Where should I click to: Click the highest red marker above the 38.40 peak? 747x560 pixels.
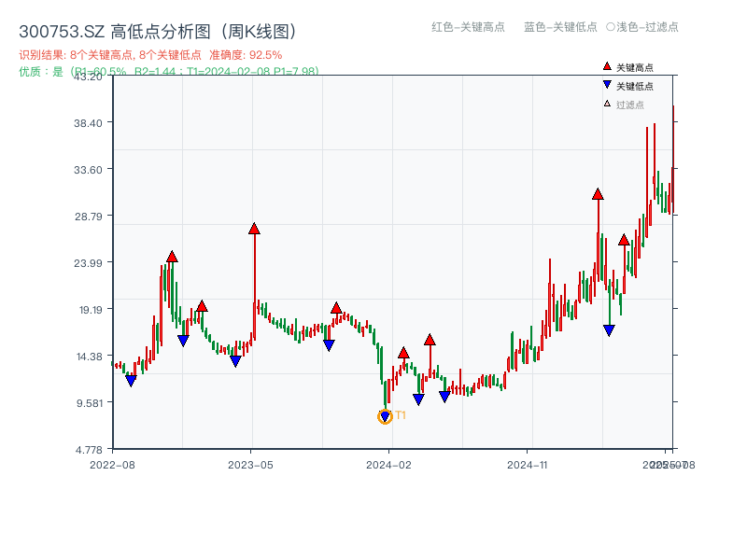[x=599, y=195]
